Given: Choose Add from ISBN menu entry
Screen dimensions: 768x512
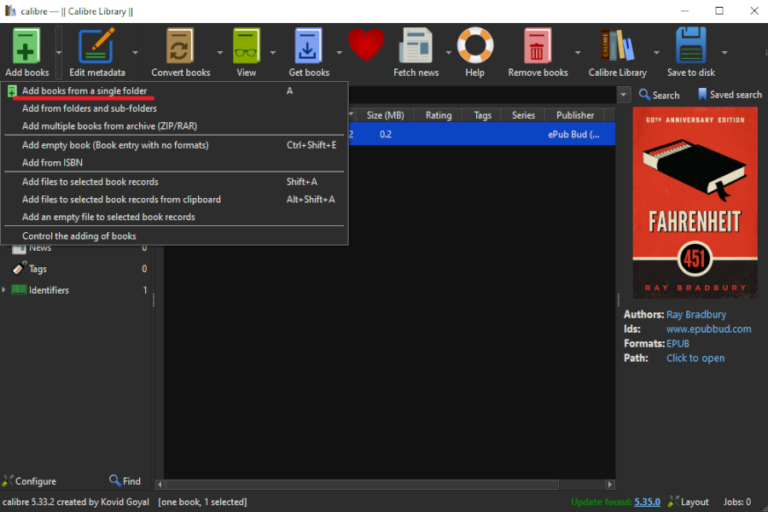Looking at the screenshot, I should (x=52, y=162).
